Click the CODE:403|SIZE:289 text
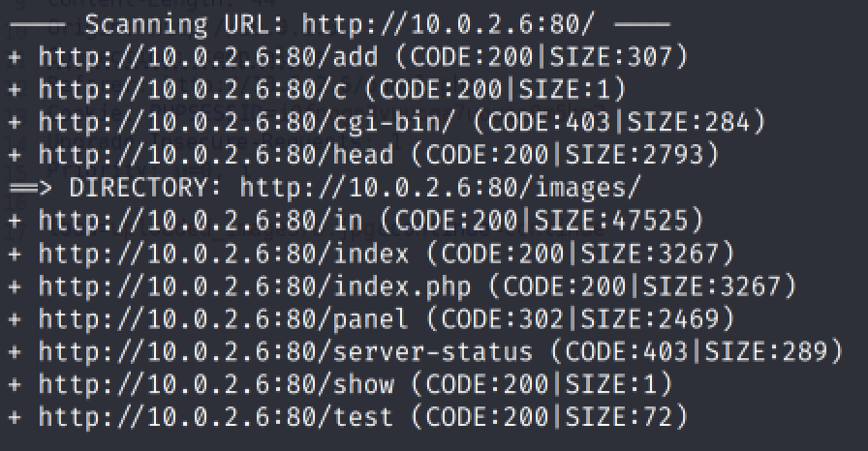This screenshot has height=451, width=868. point(697,351)
